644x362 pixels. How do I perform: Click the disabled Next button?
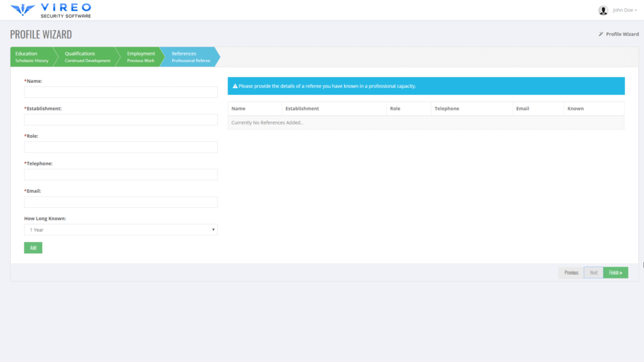tap(594, 272)
